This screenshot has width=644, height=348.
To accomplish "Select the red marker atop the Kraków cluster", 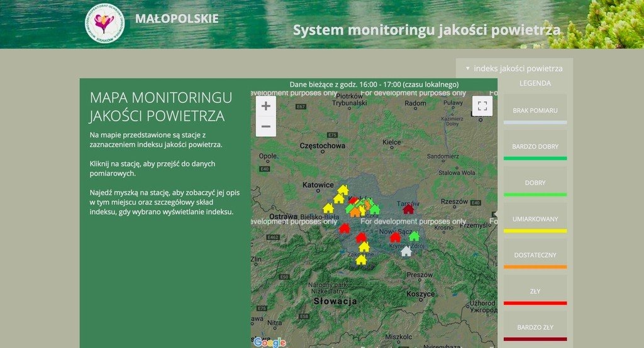I will [353, 200].
